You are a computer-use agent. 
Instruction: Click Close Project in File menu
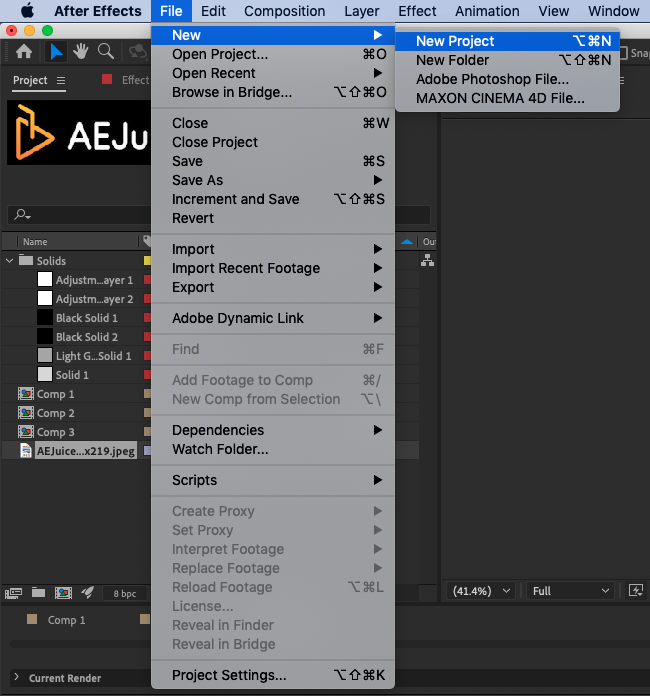273,142
